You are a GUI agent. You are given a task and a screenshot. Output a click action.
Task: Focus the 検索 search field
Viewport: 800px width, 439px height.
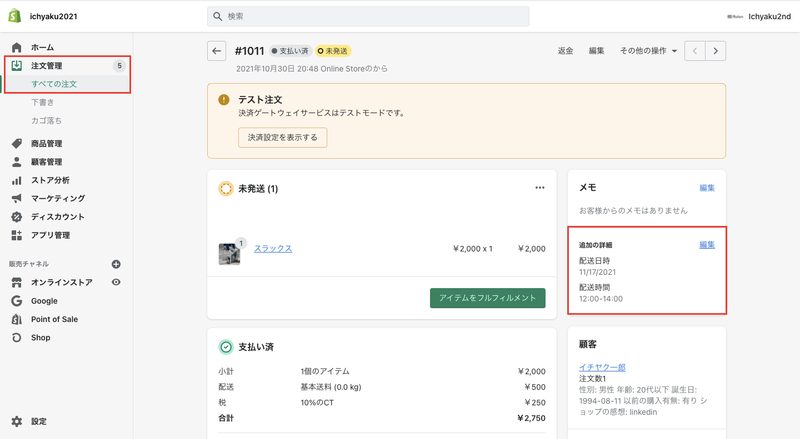[x=368, y=16]
